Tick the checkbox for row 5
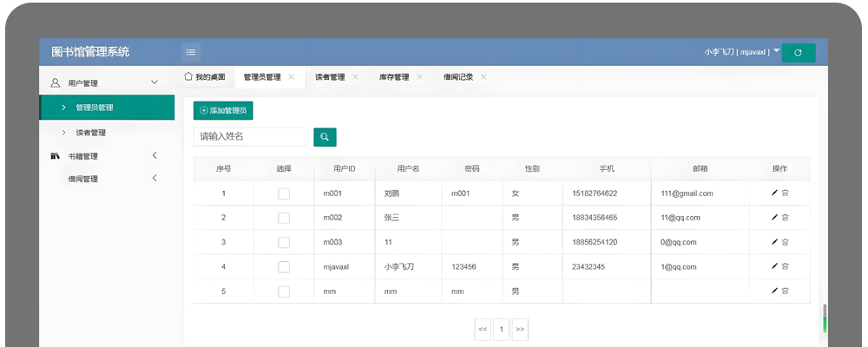The height and width of the screenshot is (347, 868). coord(284,291)
